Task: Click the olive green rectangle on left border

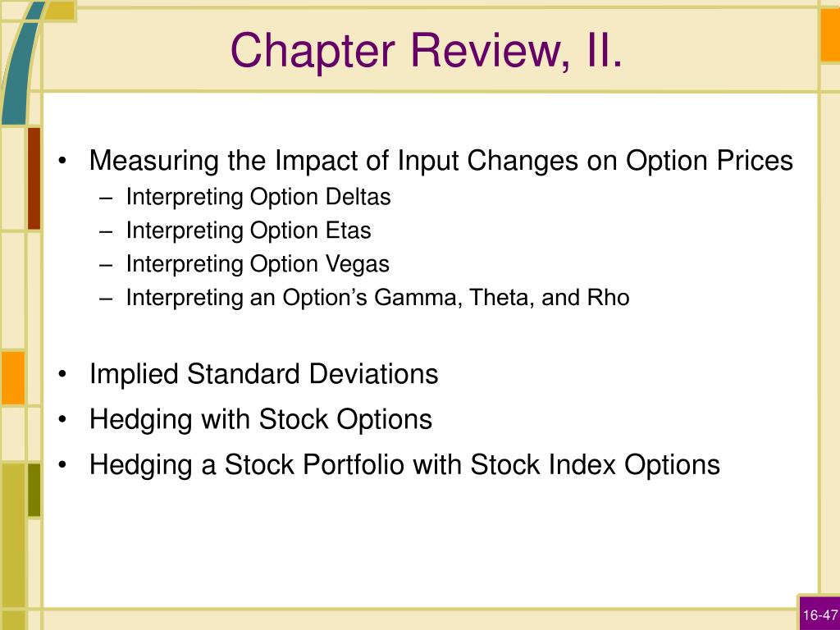Action: tap(34, 491)
